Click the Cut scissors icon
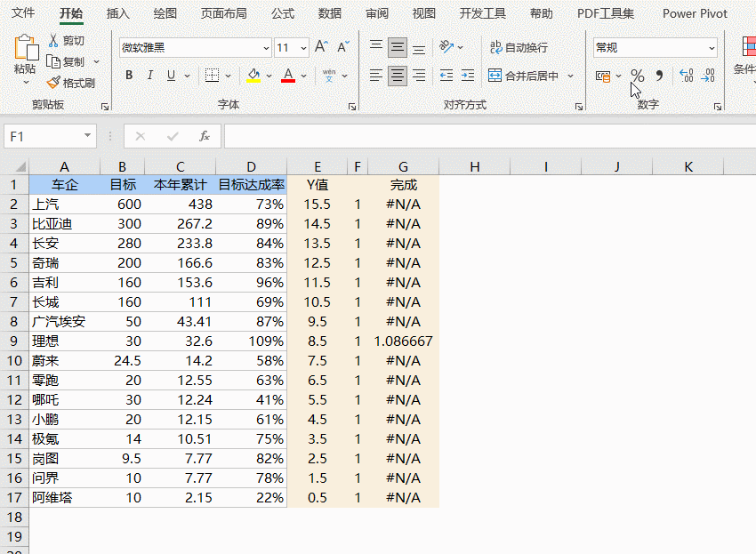 tap(53, 41)
